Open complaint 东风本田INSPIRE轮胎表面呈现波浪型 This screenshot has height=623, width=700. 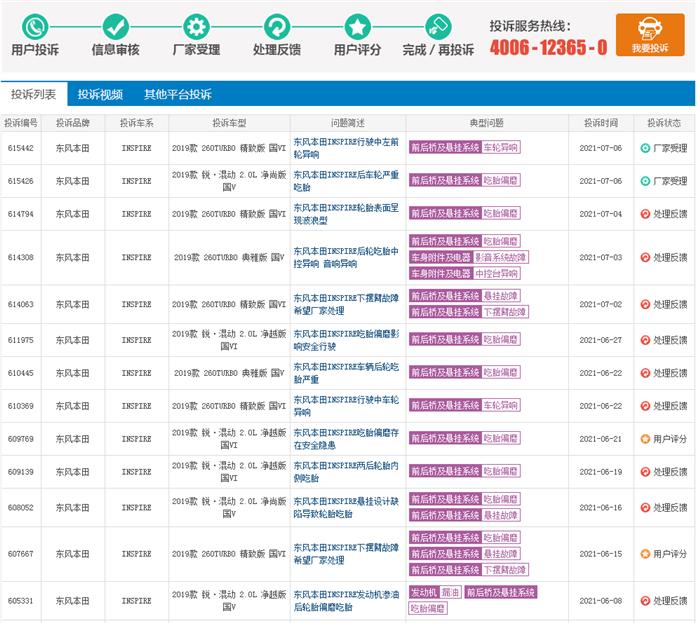click(x=346, y=214)
